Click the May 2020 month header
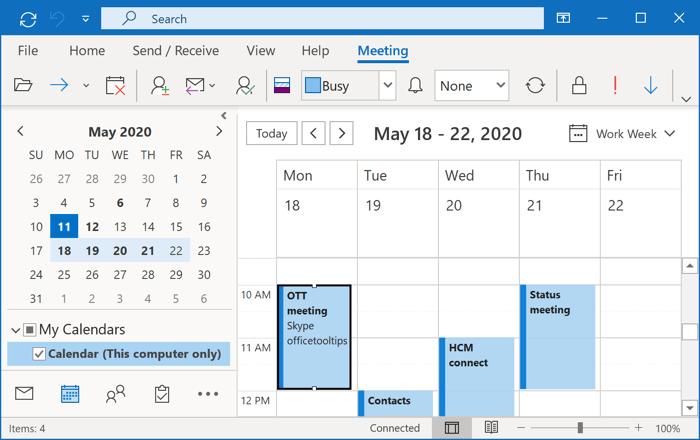The width and height of the screenshot is (700, 440). pos(120,132)
